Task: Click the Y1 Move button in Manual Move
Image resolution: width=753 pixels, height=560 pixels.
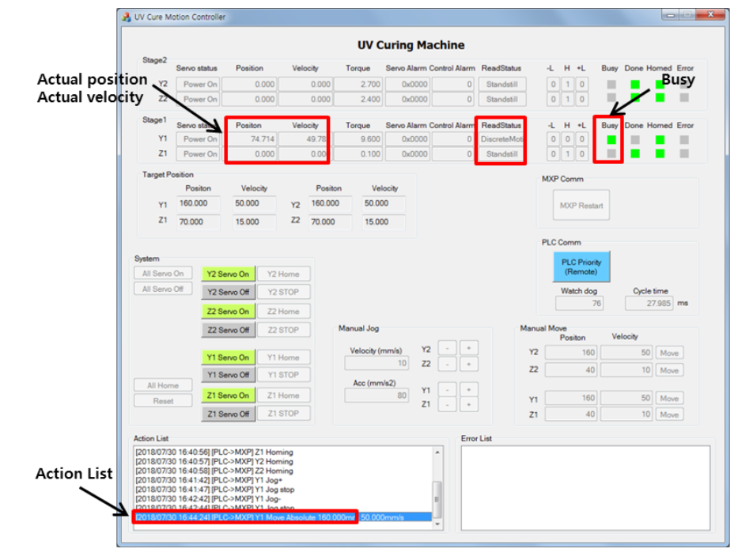Action: point(668,399)
